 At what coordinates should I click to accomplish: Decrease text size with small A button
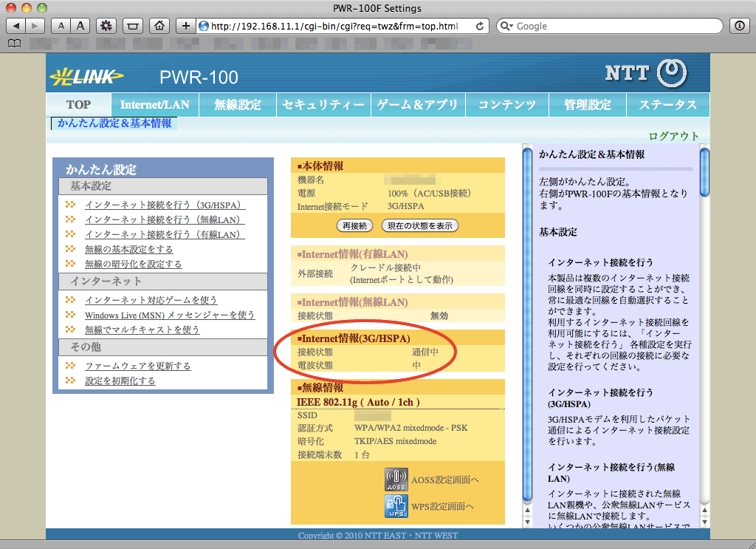click(x=61, y=26)
